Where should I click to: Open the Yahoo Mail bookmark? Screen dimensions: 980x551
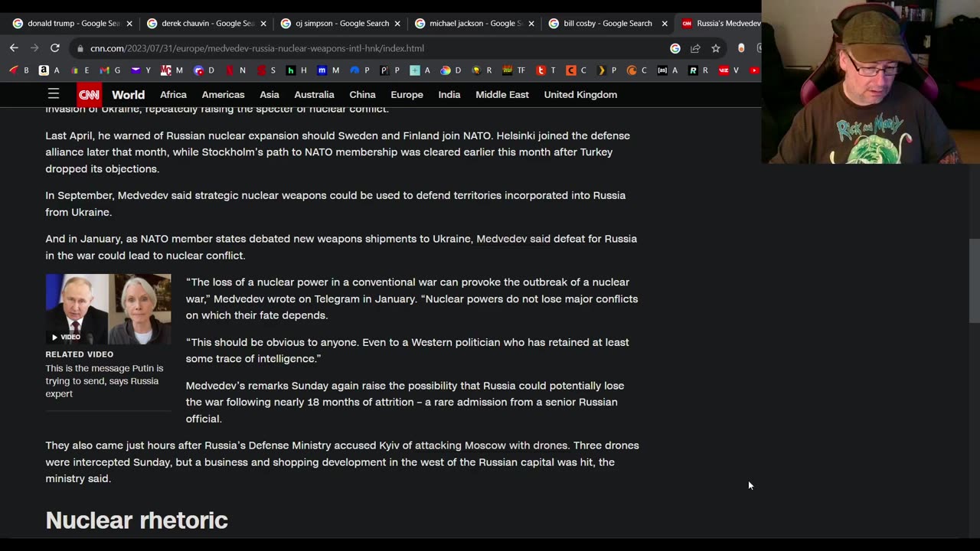pyautogui.click(x=141, y=70)
